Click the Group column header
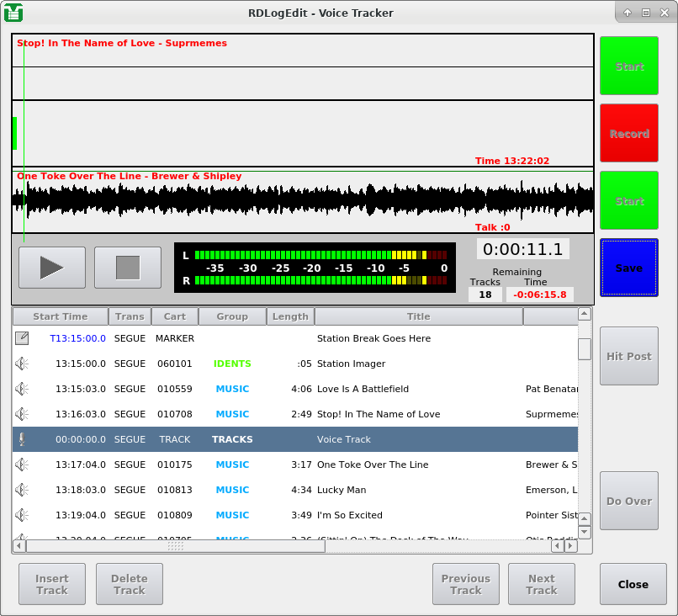This screenshot has width=678, height=616. [232, 316]
